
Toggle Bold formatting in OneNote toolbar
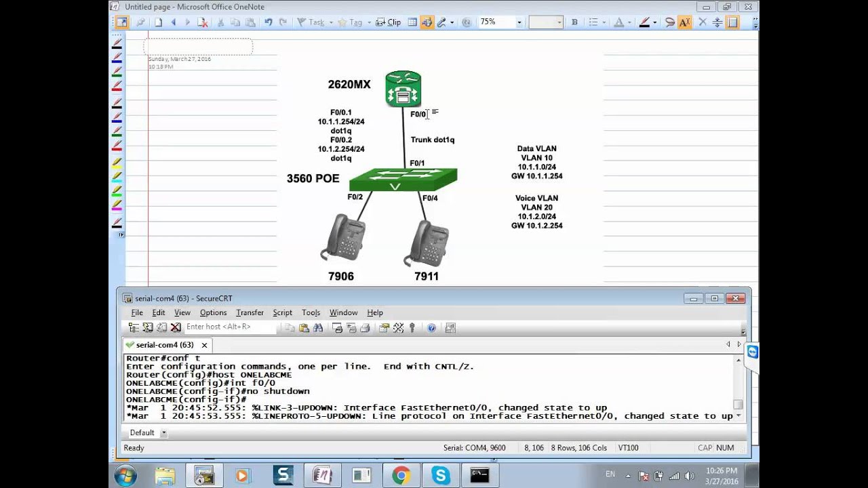pos(574,22)
